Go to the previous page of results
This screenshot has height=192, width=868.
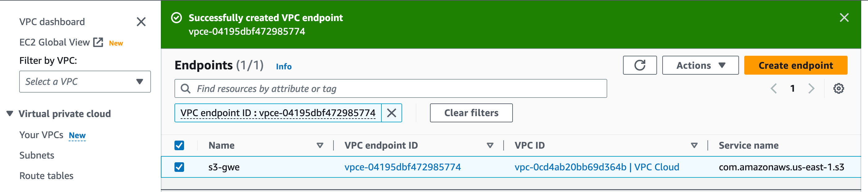pos(774,88)
